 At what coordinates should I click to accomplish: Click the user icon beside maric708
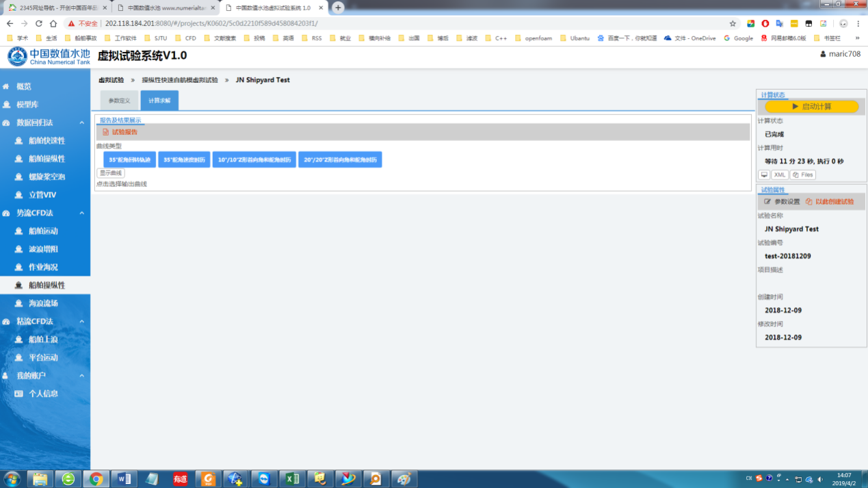pyautogui.click(x=823, y=54)
